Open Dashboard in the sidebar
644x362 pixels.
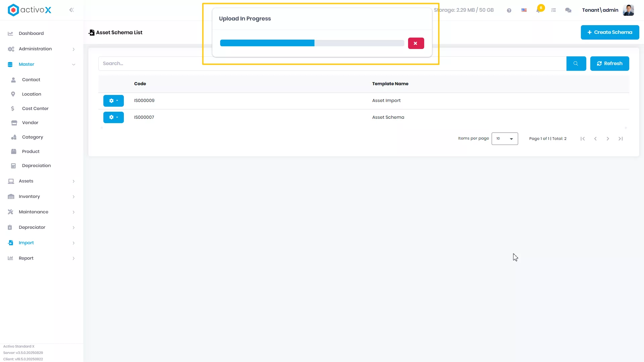pos(42,33)
